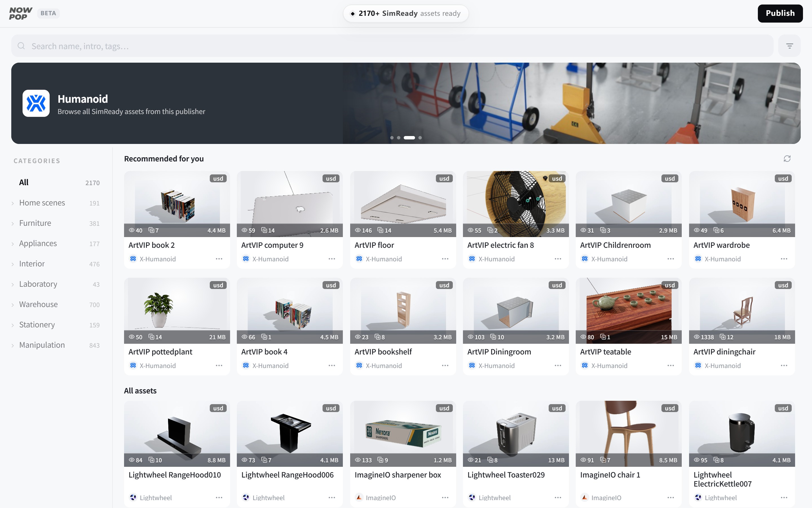Expand the Laboratory category
Screen dimensions: 812x508
pos(13,284)
